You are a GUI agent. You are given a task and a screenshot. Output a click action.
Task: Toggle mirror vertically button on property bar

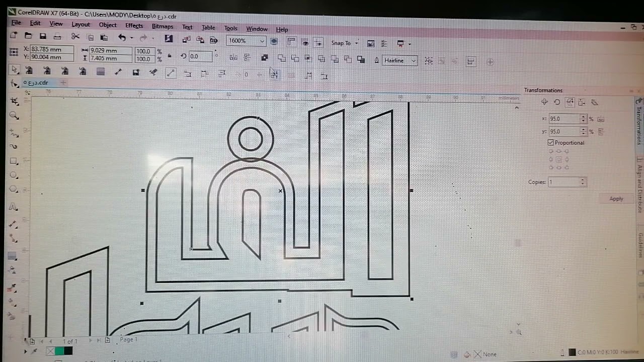pyautogui.click(x=247, y=57)
